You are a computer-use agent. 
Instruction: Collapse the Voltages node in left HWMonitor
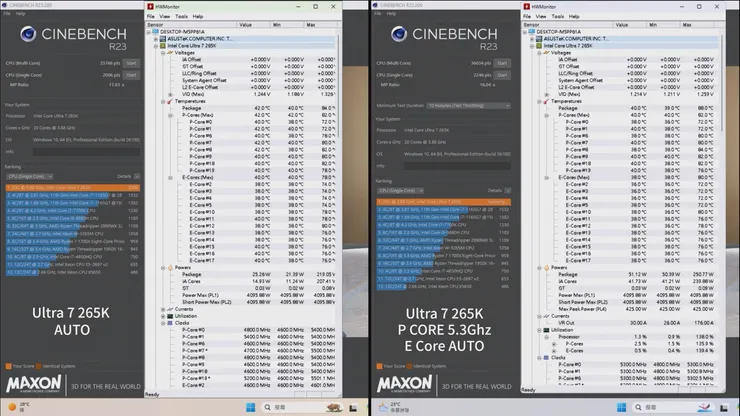point(163,53)
